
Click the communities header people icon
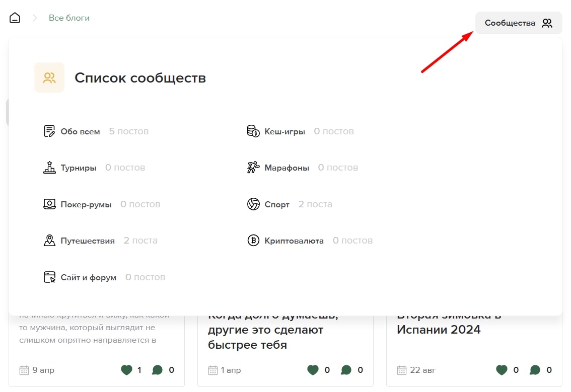49,77
